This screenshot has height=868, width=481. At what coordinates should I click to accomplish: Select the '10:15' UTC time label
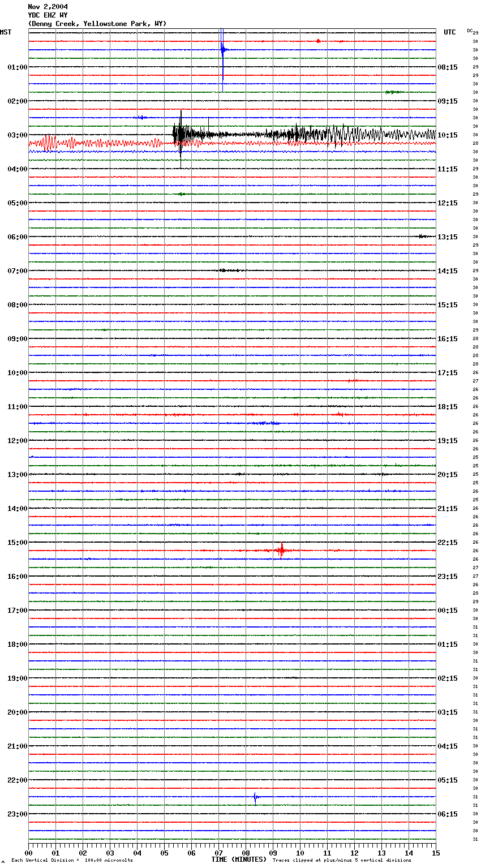(x=448, y=135)
